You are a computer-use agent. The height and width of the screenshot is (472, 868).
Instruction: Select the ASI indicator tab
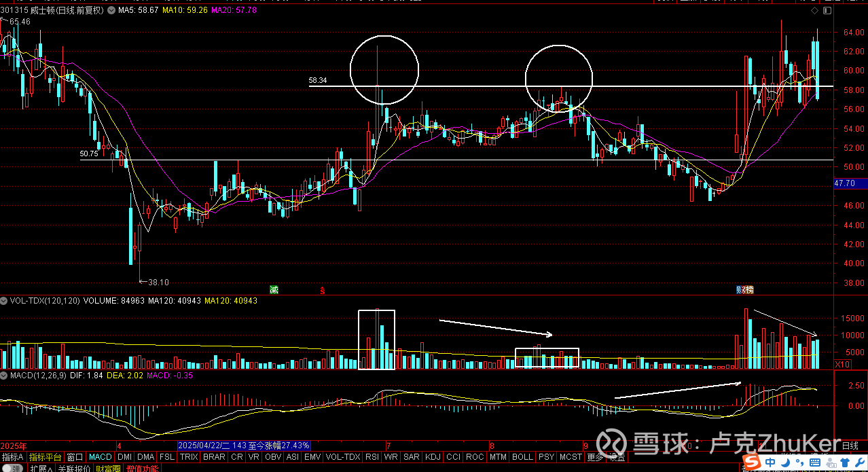point(293,457)
